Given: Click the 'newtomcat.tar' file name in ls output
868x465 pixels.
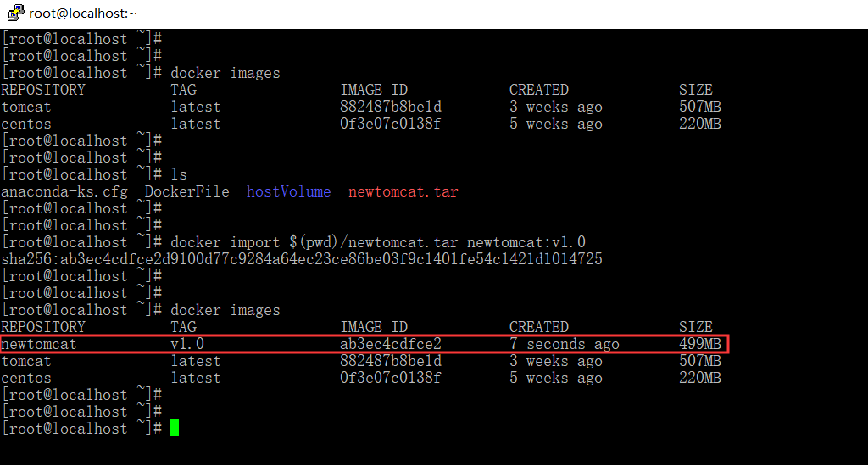Looking at the screenshot, I should click(x=403, y=192).
